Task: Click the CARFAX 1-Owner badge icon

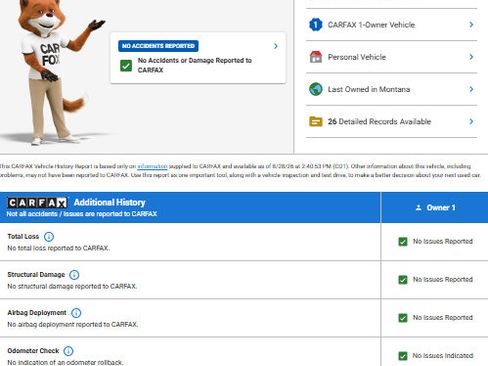Action: 315,25
